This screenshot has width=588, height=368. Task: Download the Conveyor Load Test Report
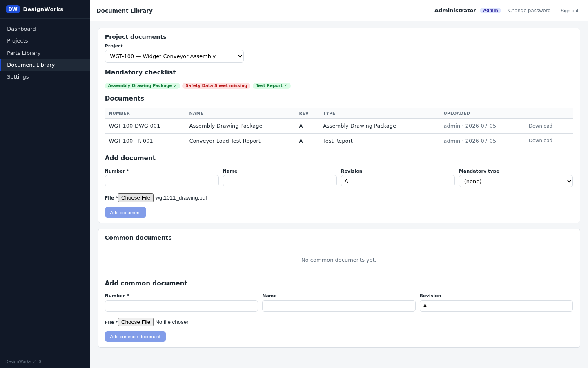point(540,141)
